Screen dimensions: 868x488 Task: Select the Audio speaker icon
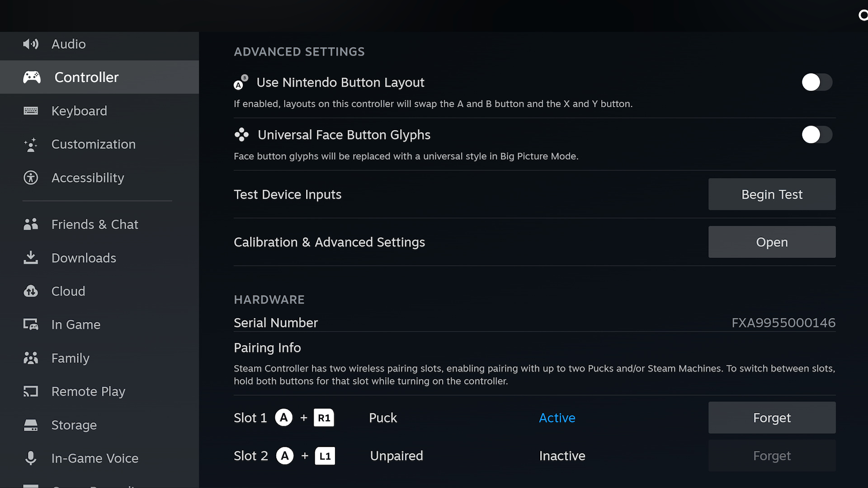(30, 44)
